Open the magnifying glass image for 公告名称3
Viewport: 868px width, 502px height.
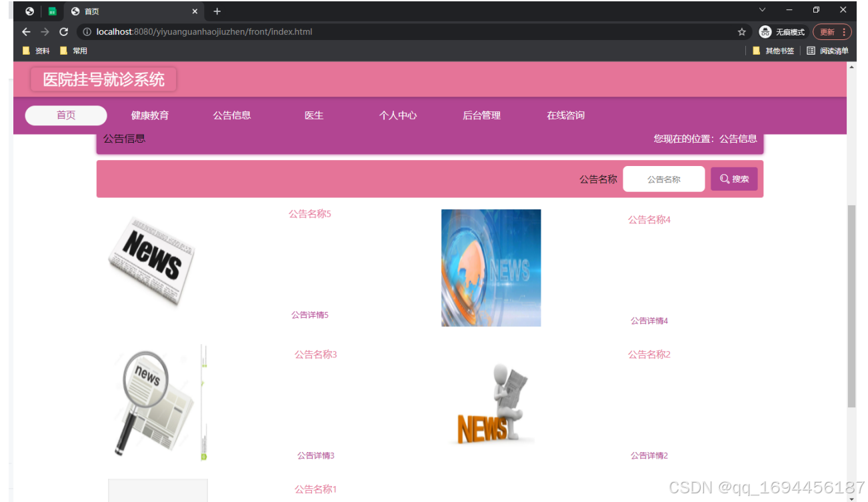[x=158, y=403]
